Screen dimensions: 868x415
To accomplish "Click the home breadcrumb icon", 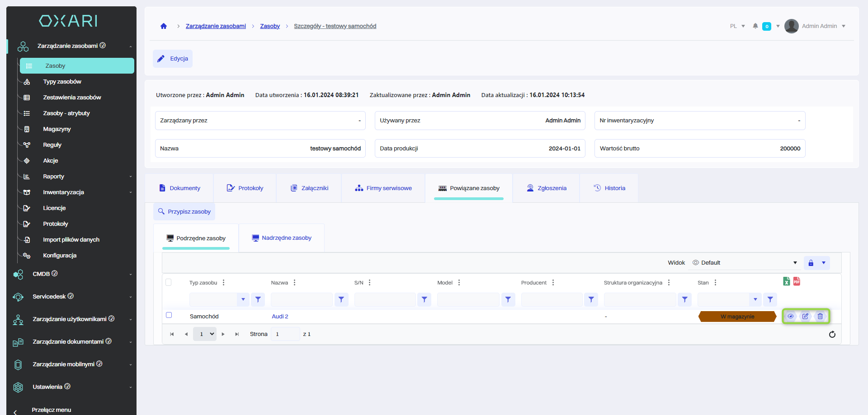I will [x=164, y=26].
